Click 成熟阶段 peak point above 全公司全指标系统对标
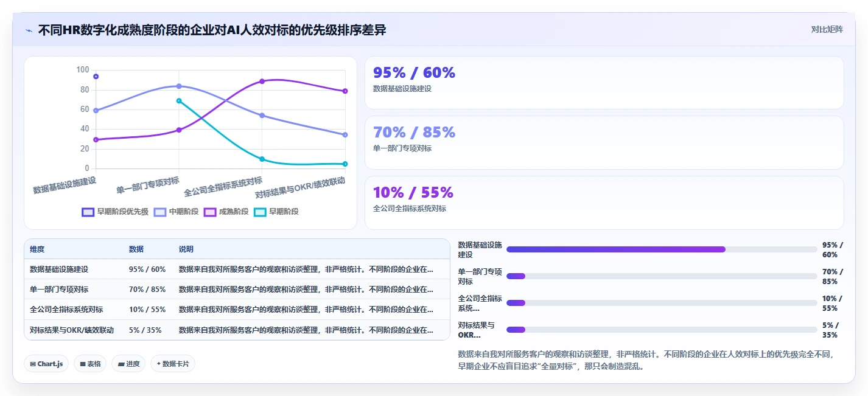868x396 pixels. coord(262,81)
